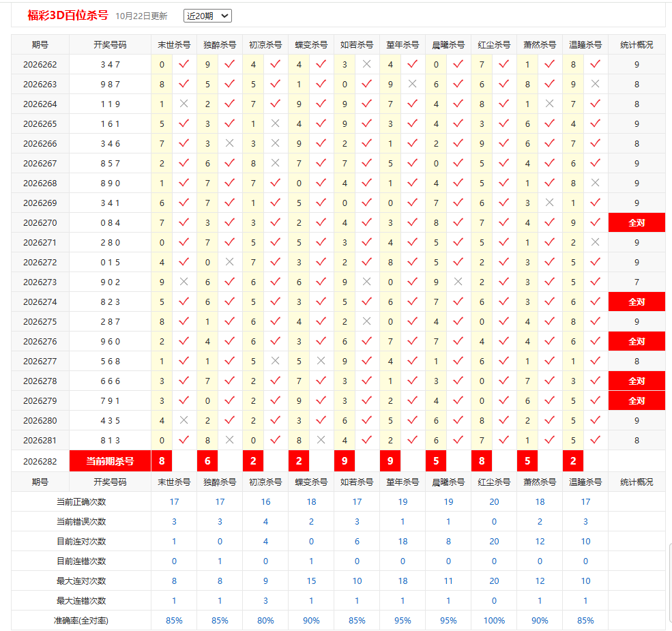Select the 最大连错次数 row label
This screenshot has width=672, height=631.
81,600
